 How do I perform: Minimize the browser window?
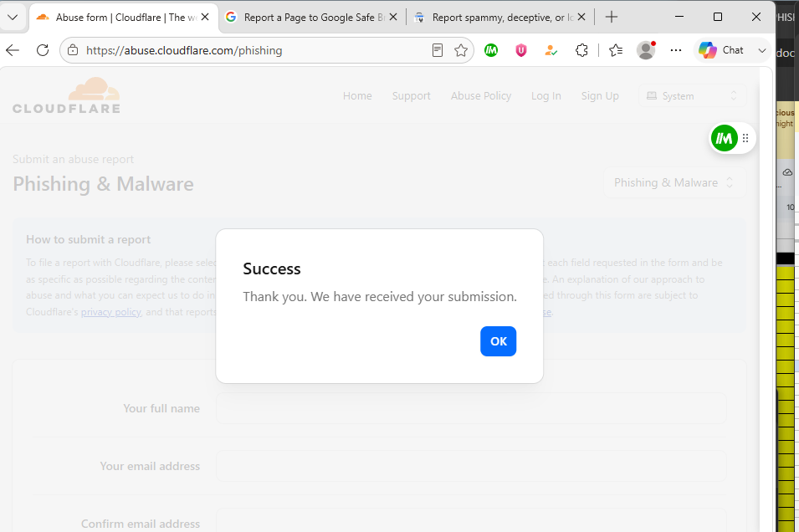pos(679,17)
